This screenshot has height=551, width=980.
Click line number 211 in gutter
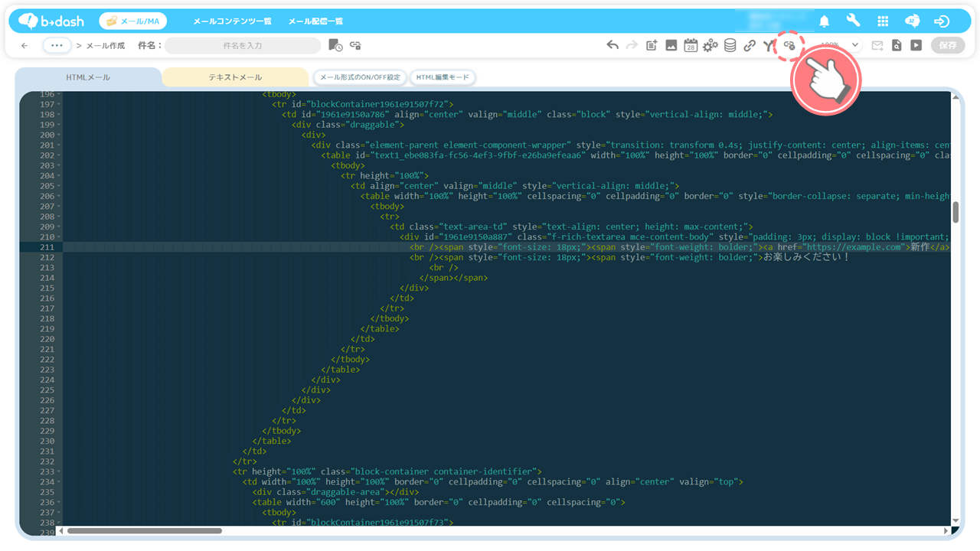(47, 247)
